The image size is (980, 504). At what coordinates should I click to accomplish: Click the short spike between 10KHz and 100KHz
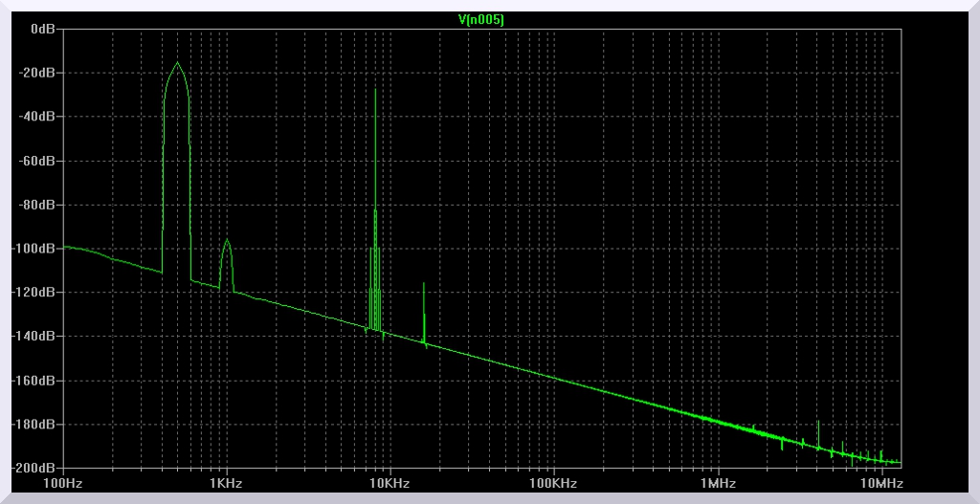pos(424,284)
